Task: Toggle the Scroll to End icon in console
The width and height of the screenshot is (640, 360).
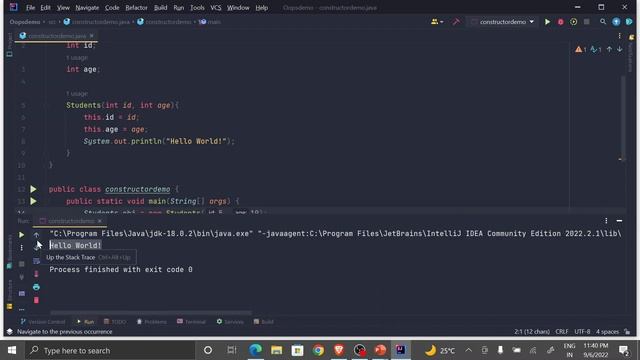Action: click(x=36, y=274)
